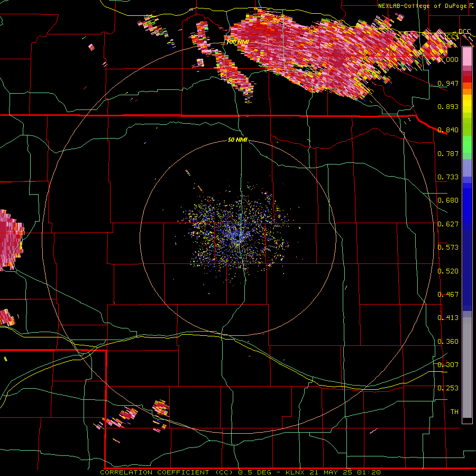476x476 pixels.
Task: Click the 0.253 scale value
Action: [x=448, y=388]
